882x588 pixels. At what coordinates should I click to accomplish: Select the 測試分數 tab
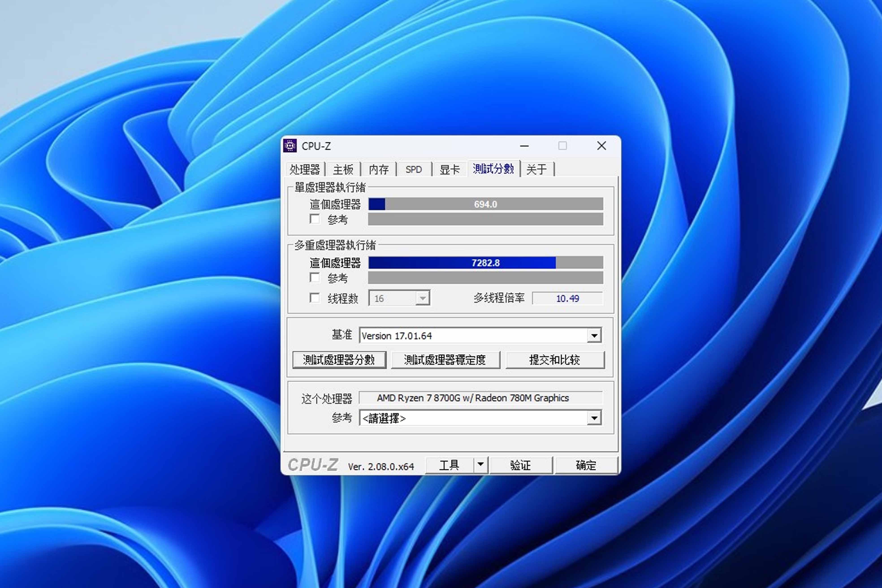(x=493, y=169)
